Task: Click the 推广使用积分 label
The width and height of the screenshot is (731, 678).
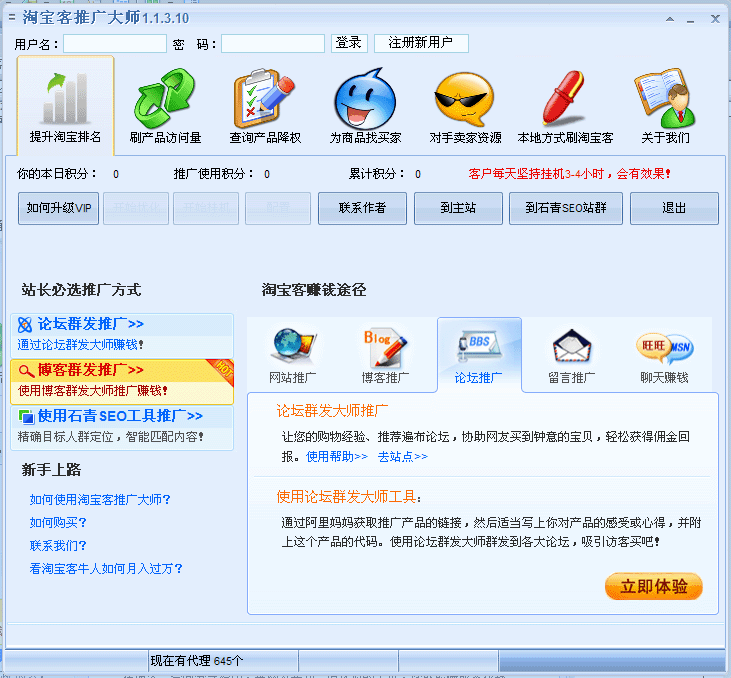Action: (x=214, y=174)
